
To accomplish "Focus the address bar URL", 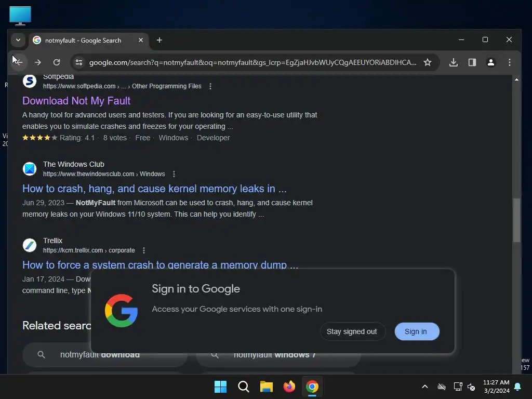I will point(252,62).
